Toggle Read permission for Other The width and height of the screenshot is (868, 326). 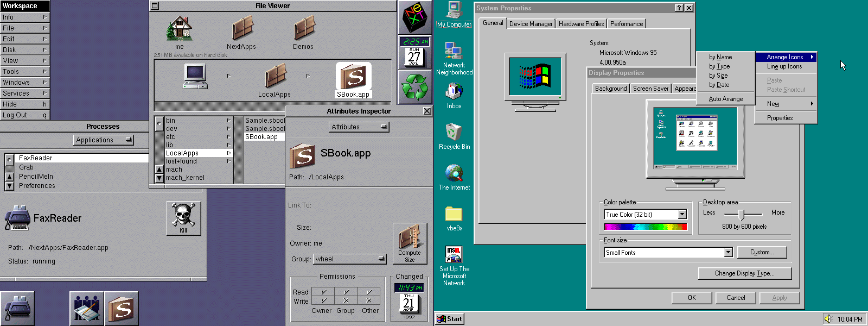pos(369,292)
